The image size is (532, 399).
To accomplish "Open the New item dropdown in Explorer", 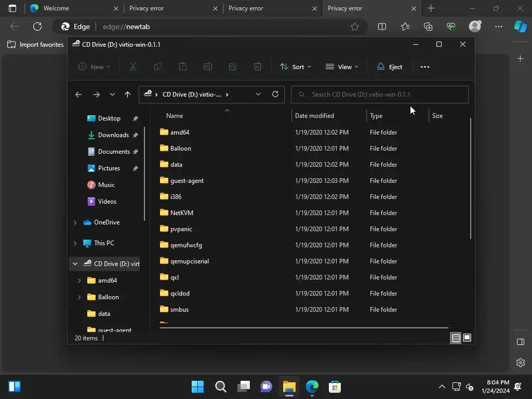I will point(95,67).
